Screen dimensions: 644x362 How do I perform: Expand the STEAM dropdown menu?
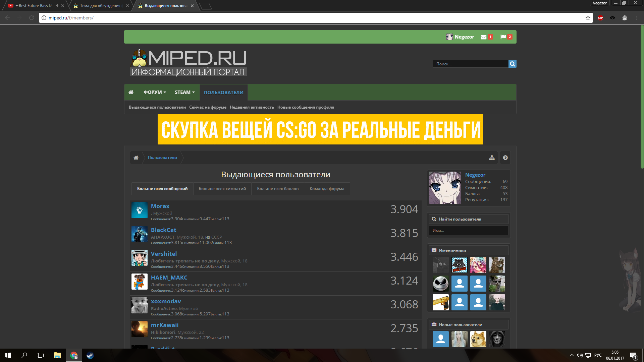tap(184, 92)
